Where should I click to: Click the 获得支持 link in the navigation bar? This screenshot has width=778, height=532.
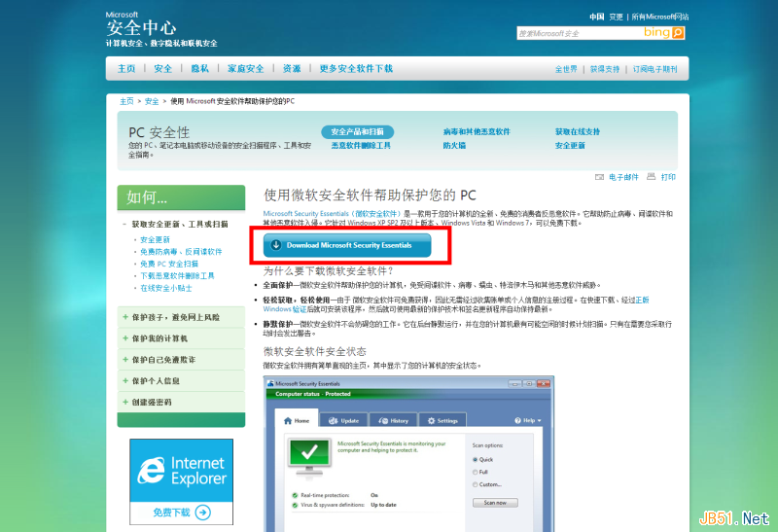(605, 69)
